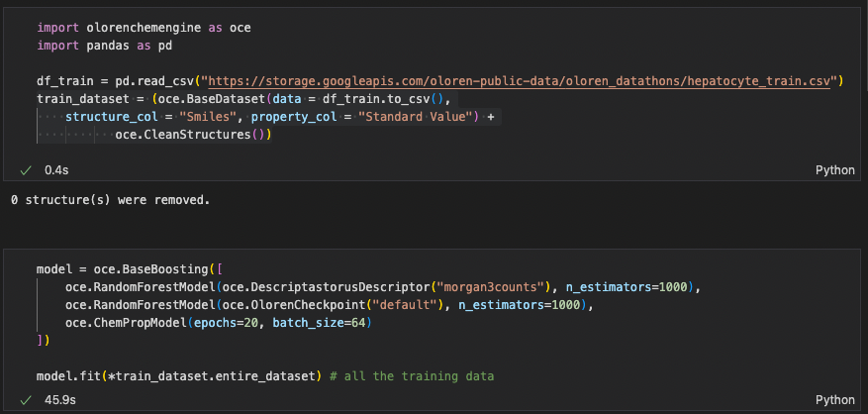The width and height of the screenshot is (868, 414).
Task: Click on 'import pandas as pd' line
Action: (x=105, y=46)
